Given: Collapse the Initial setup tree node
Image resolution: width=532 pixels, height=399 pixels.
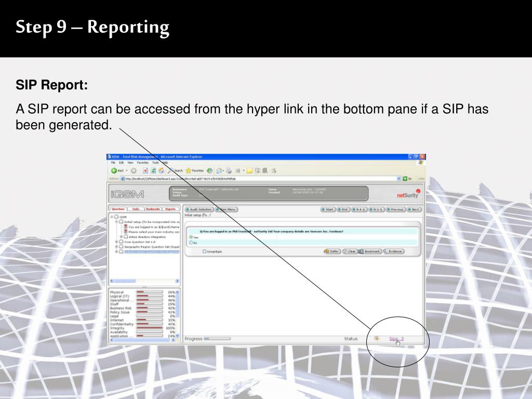Looking at the screenshot, I should click(116, 221).
